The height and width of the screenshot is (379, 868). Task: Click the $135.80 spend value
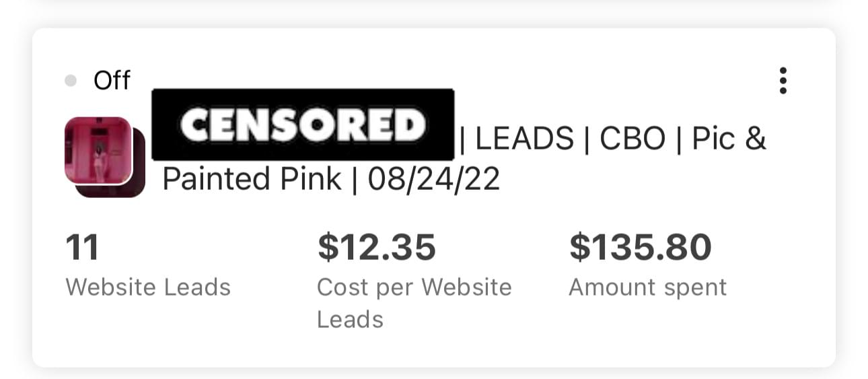coord(640,247)
